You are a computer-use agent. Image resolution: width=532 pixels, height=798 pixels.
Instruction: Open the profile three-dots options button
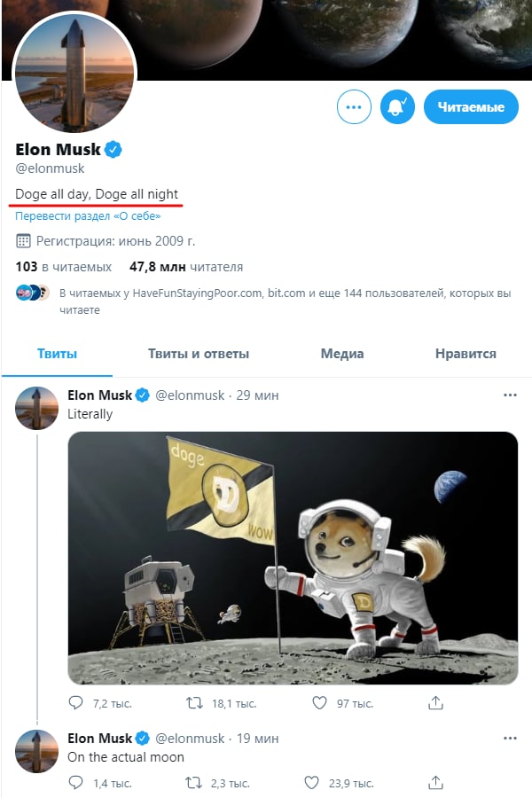354,107
